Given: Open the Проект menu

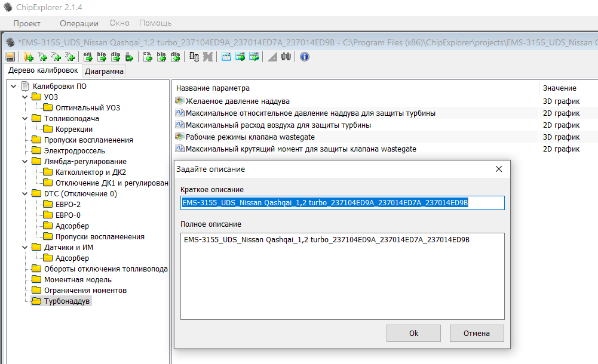Looking at the screenshot, I should 27,23.
